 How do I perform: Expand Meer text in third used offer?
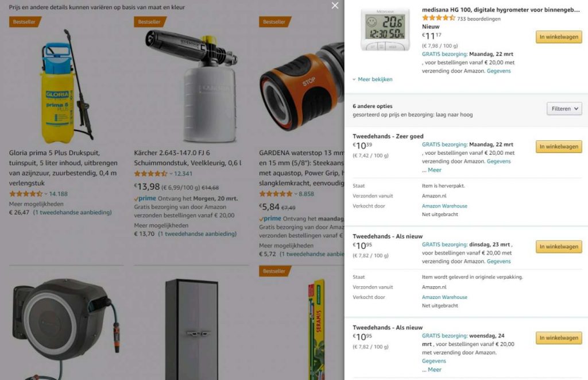(x=432, y=370)
